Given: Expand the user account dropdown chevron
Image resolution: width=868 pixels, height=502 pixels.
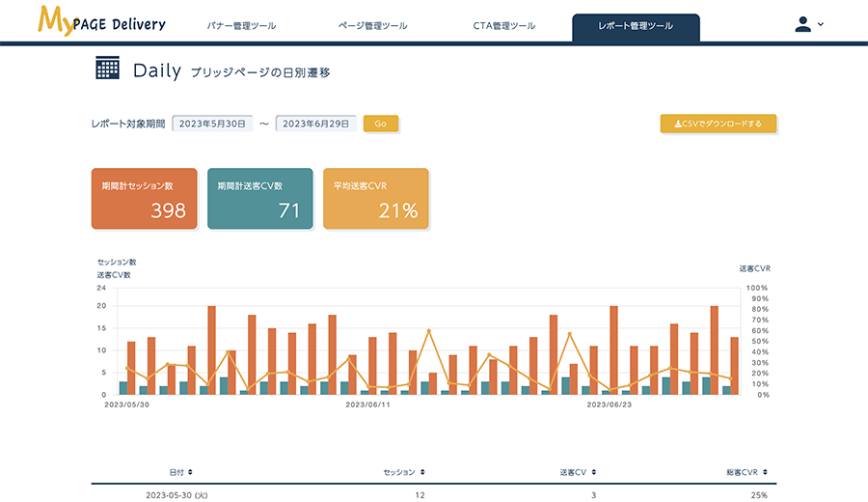Looking at the screenshot, I should tap(821, 24).
